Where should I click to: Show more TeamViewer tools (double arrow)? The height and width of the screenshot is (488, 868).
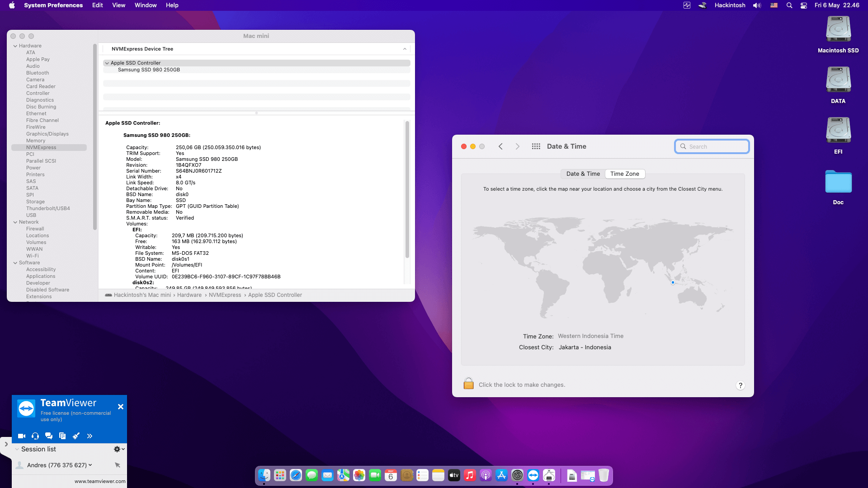point(90,436)
